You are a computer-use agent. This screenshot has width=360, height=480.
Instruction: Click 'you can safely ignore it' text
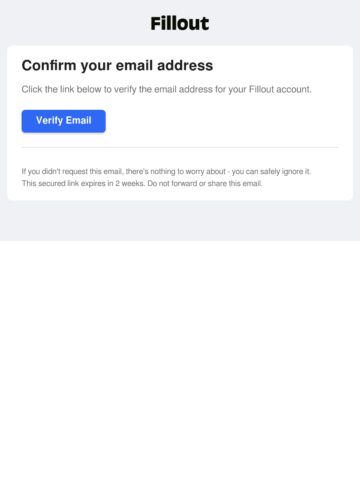pyautogui.click(x=271, y=171)
